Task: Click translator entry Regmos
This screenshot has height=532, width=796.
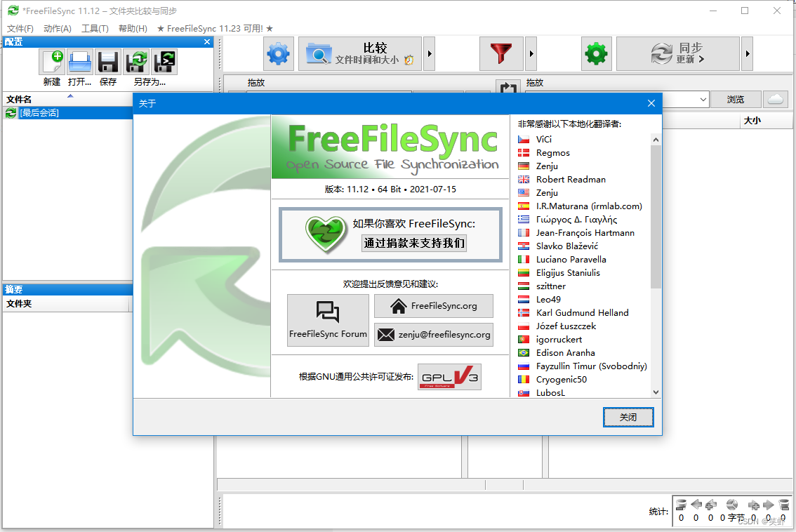Action: (553, 153)
